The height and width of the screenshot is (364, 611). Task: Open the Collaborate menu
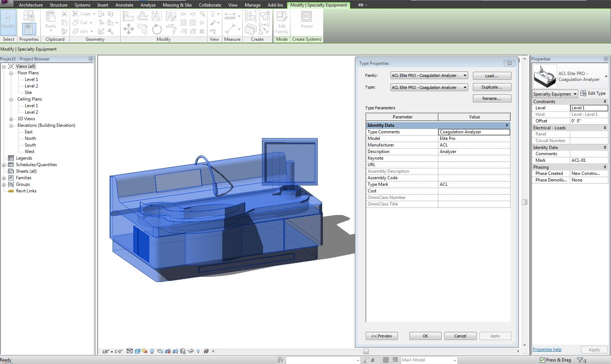coord(210,5)
